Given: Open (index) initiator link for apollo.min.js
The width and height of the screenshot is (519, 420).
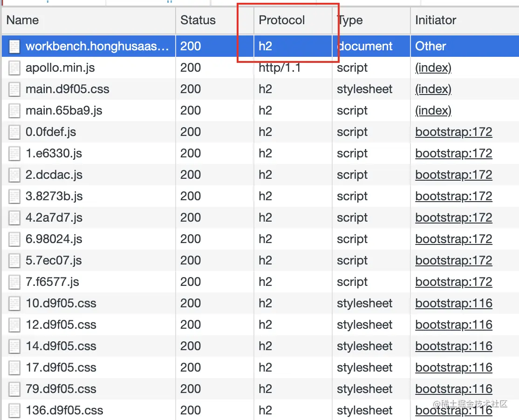Looking at the screenshot, I should (x=433, y=68).
